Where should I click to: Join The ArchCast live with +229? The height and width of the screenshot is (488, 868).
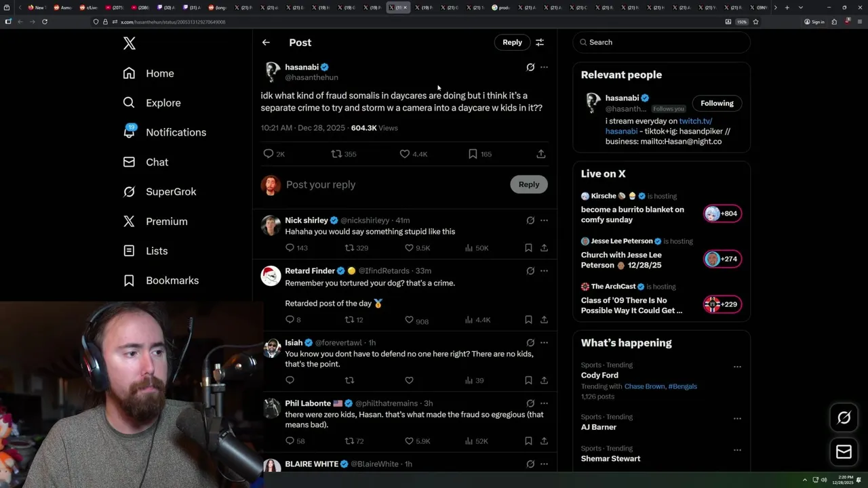pos(723,304)
